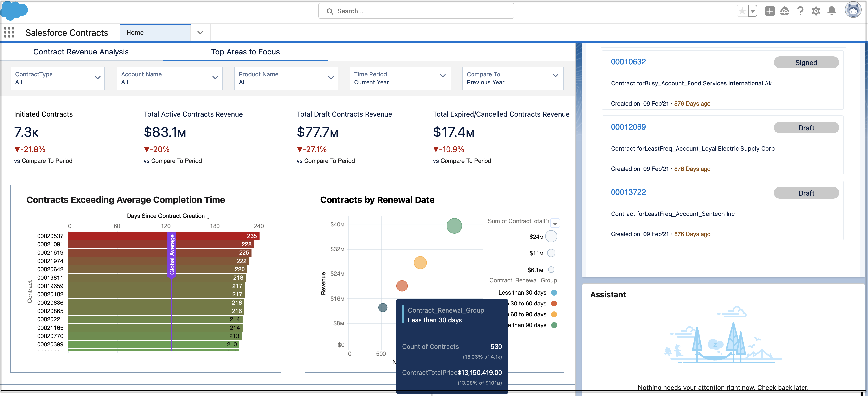The height and width of the screenshot is (396, 868).
Task: Focus the global Search field
Action: (x=416, y=11)
